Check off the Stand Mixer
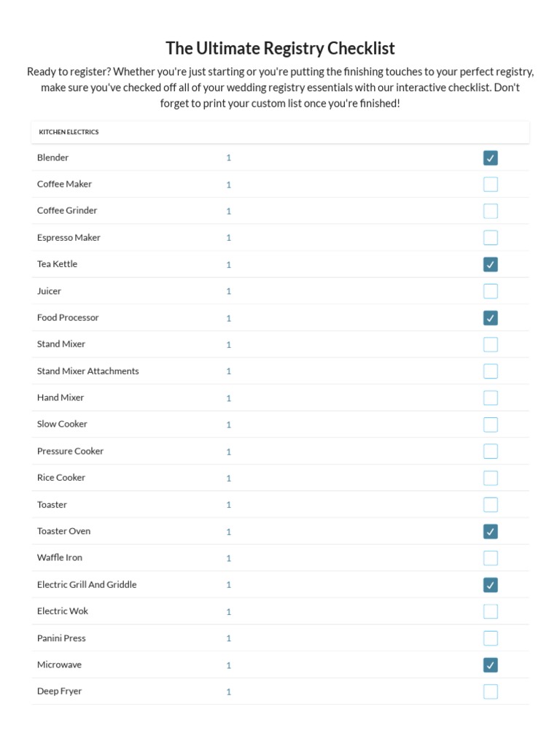 [491, 344]
